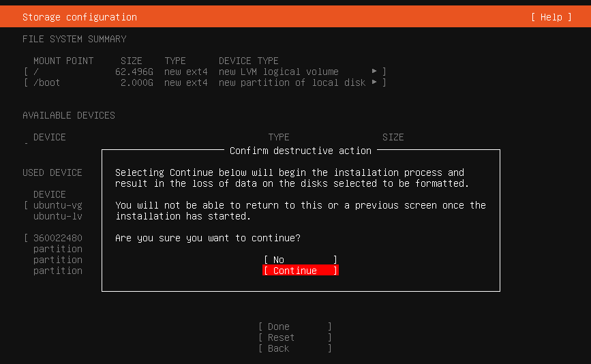The width and height of the screenshot is (591, 364).
Task: Expand the arrow on the /boot partition row
Action: pos(374,82)
